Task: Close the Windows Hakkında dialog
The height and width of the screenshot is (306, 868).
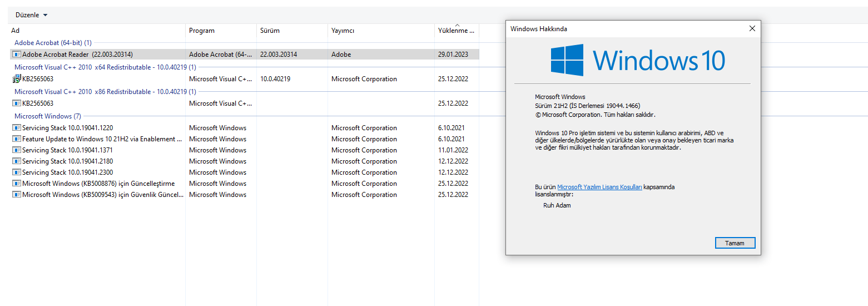Action: click(752, 28)
